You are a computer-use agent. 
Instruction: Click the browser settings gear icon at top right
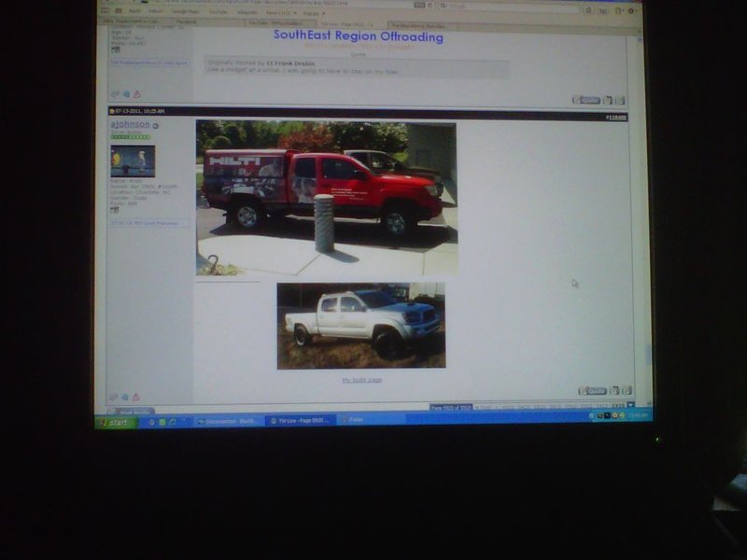tap(631, 11)
